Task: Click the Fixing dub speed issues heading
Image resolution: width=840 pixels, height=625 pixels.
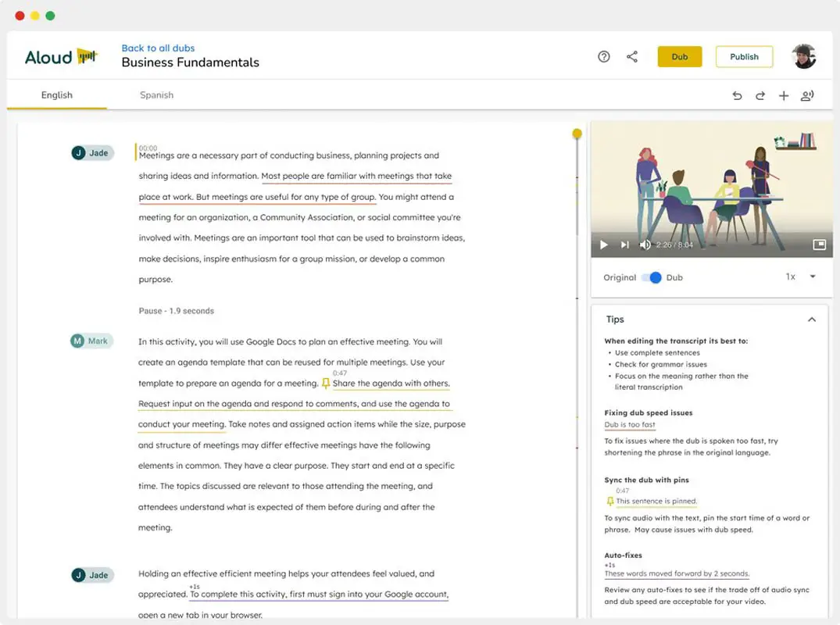Action: click(649, 413)
